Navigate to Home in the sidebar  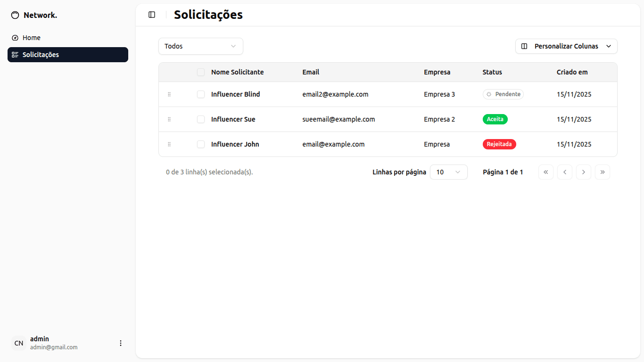tap(31, 37)
